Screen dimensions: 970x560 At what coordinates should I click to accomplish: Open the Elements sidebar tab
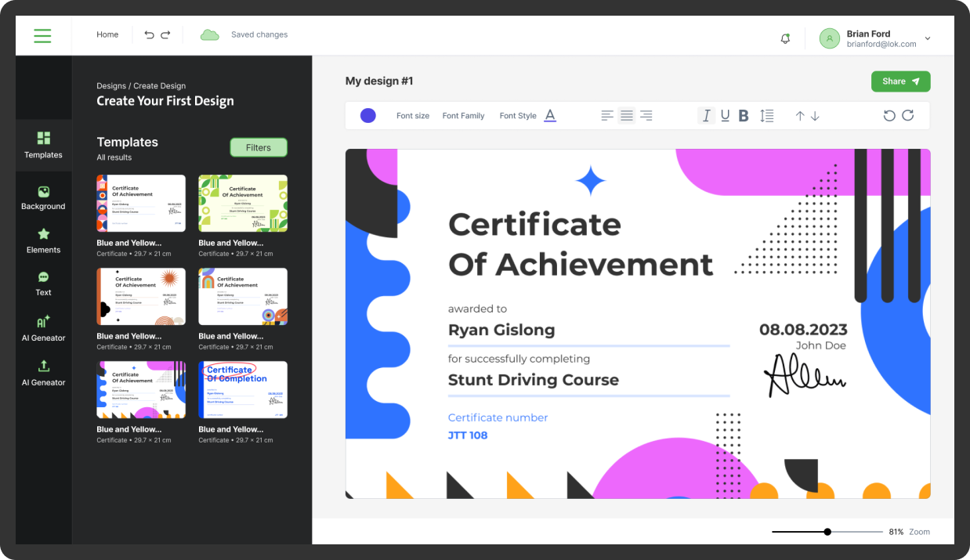tap(43, 240)
